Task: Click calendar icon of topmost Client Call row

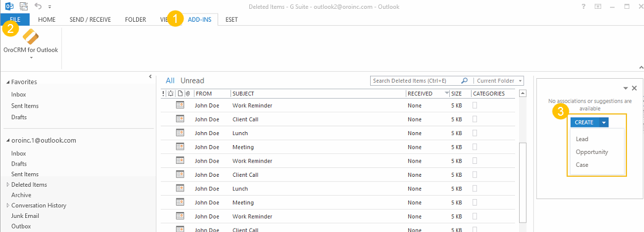Action: pyautogui.click(x=180, y=119)
